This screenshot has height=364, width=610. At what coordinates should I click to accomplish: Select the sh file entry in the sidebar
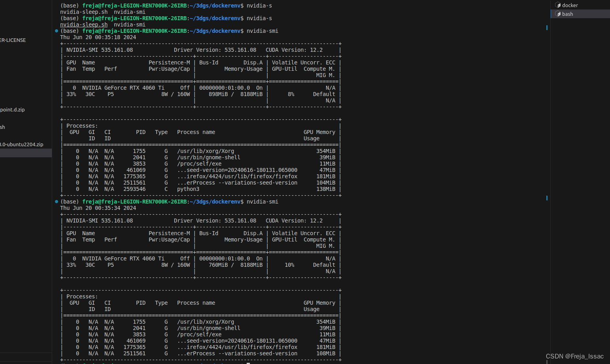[x=3, y=127]
